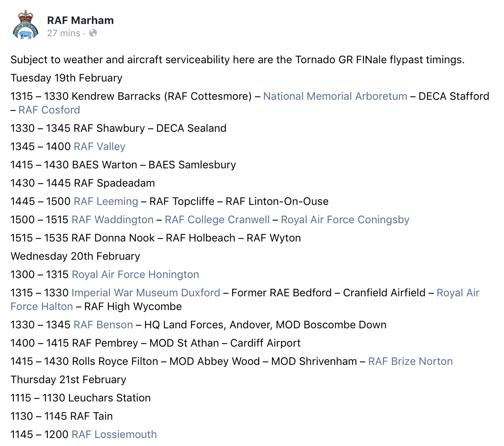Image resolution: width=504 pixels, height=446 pixels.
Task: Click the Tuesday 19th February heading text
Action: coord(66,78)
